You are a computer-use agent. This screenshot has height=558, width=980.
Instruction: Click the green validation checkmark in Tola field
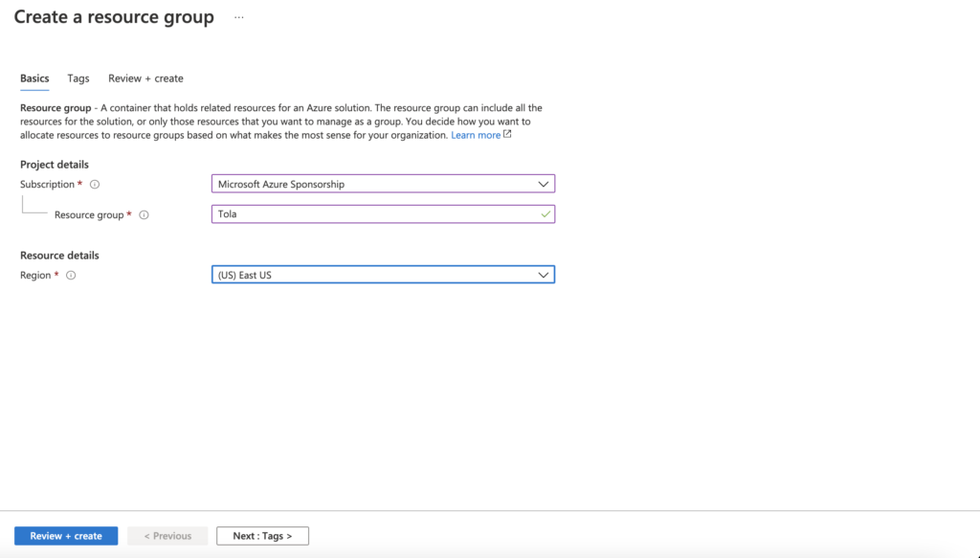coord(546,214)
